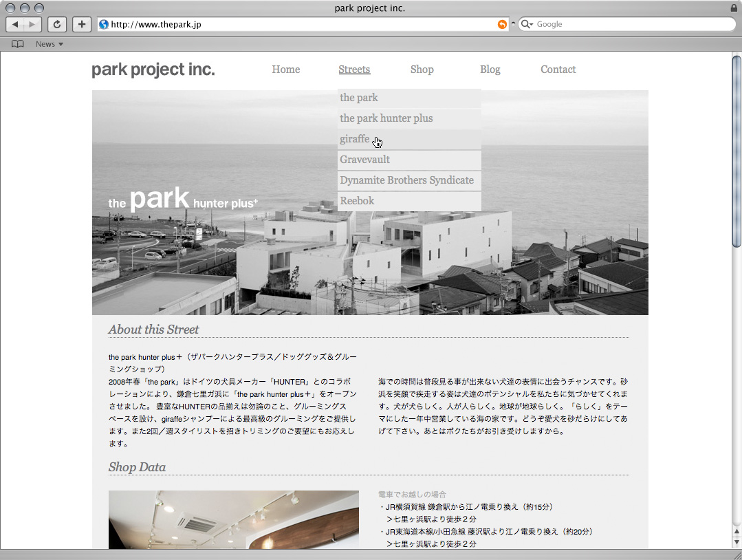Image resolution: width=742 pixels, height=560 pixels.
Task: Open the Google search magnifier dropdown
Action: pos(527,24)
